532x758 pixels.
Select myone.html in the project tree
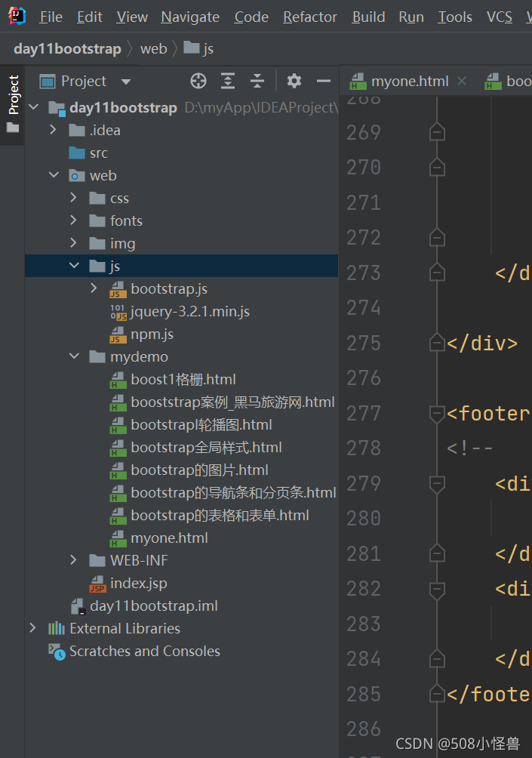coord(169,538)
